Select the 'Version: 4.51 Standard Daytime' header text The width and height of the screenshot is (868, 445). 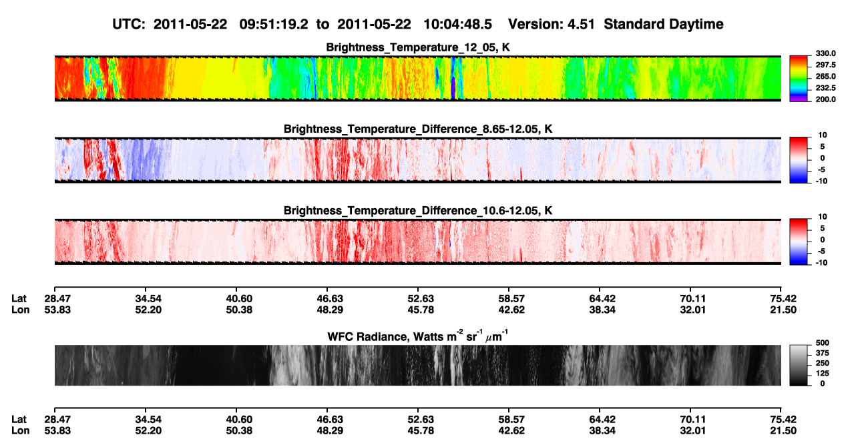[616, 24]
